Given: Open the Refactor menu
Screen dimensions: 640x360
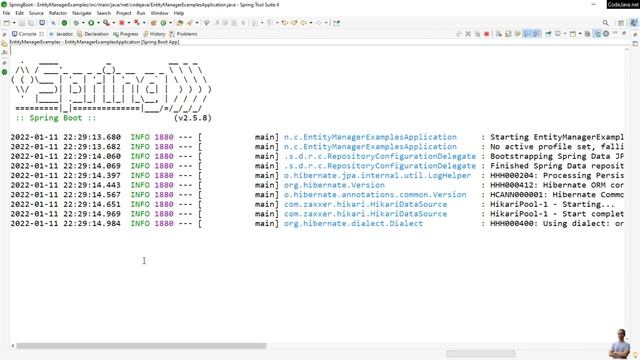Looking at the screenshot, I should point(58,13).
